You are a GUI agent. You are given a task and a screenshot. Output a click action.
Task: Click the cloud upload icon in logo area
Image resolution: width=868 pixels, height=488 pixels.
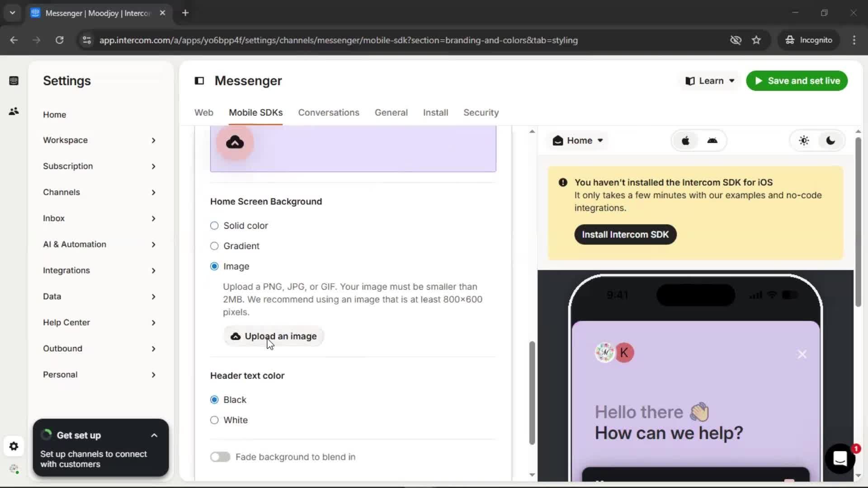(x=235, y=142)
